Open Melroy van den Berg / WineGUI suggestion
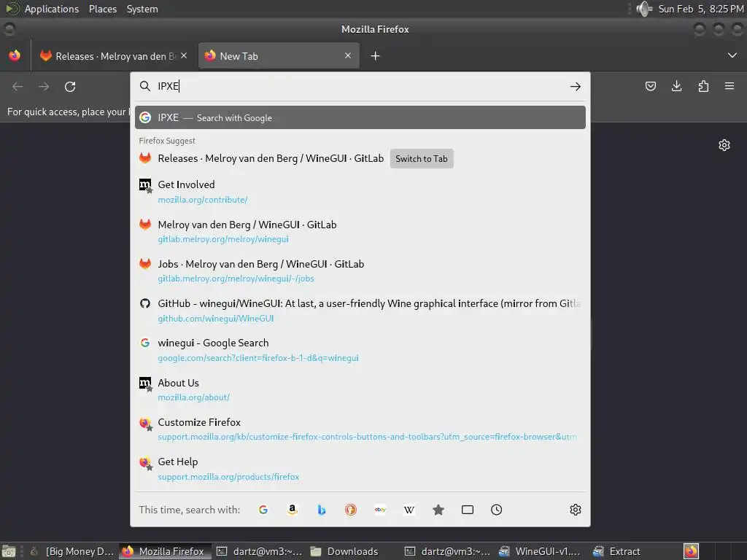 360,231
